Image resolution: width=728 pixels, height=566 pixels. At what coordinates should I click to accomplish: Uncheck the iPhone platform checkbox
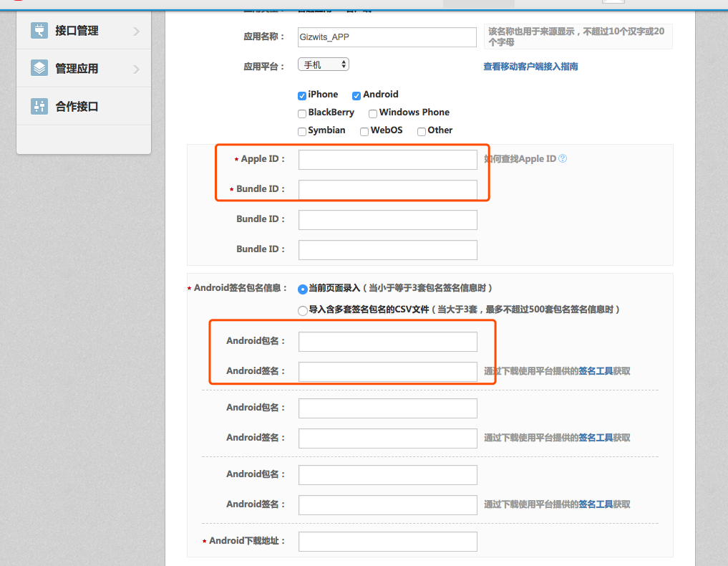pyautogui.click(x=302, y=94)
